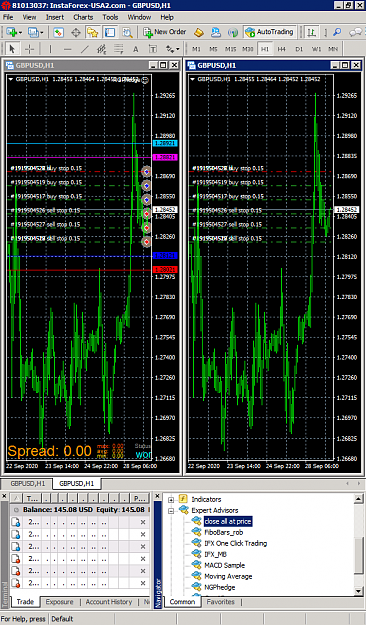
Task: Open the View menu
Action: (x=29, y=17)
